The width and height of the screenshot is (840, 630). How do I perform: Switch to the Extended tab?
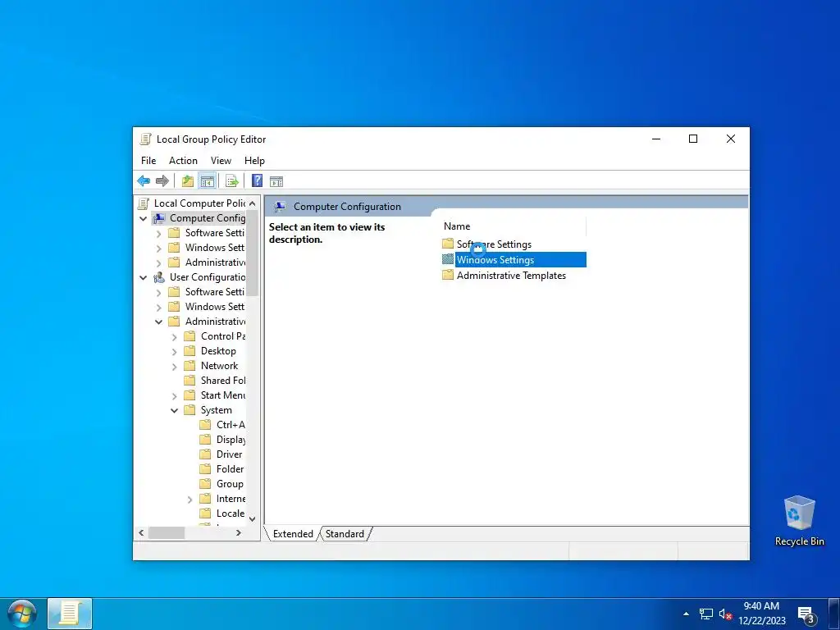293,533
